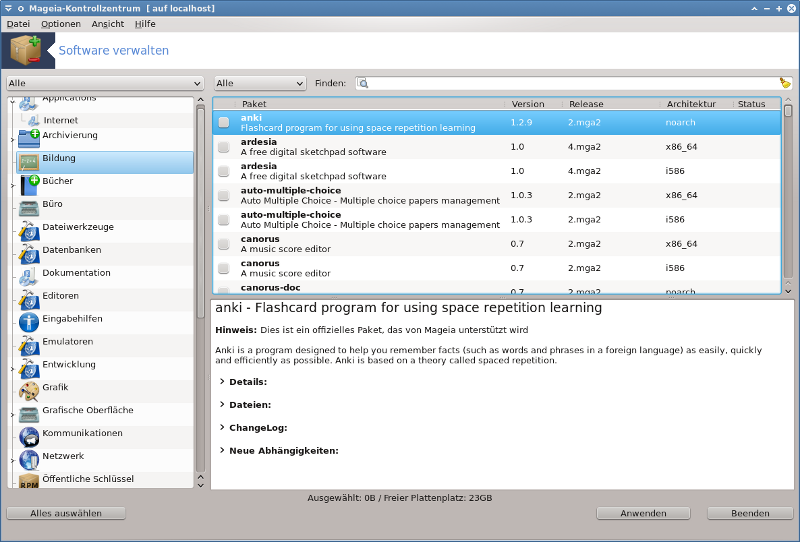The height and width of the screenshot is (542, 800).
Task: Click category list scroll-down arrow
Action: [x=201, y=485]
